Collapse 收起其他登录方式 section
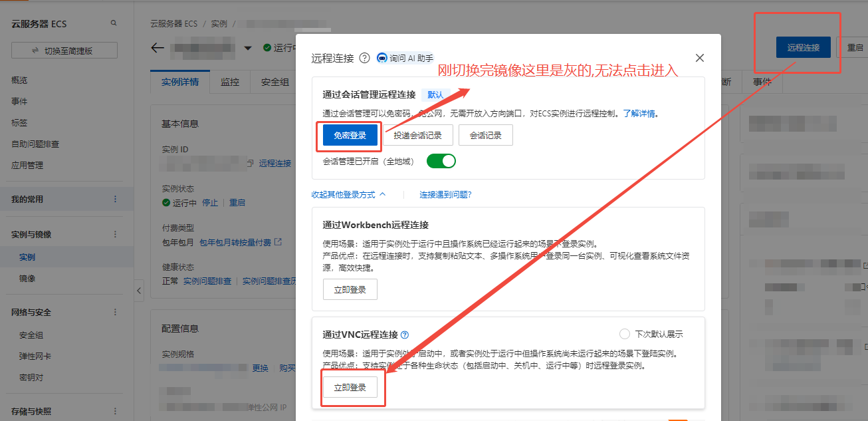Image resolution: width=868 pixels, height=421 pixels. (x=348, y=195)
